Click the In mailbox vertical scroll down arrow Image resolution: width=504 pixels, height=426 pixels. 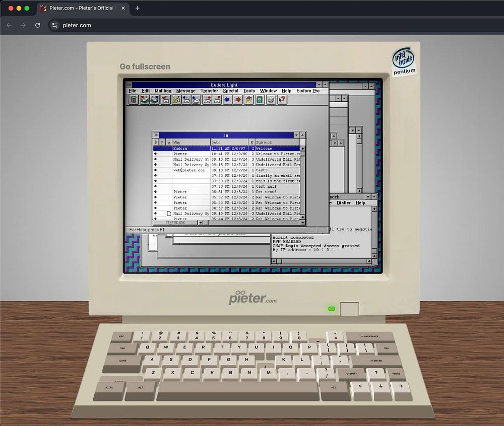(x=302, y=218)
